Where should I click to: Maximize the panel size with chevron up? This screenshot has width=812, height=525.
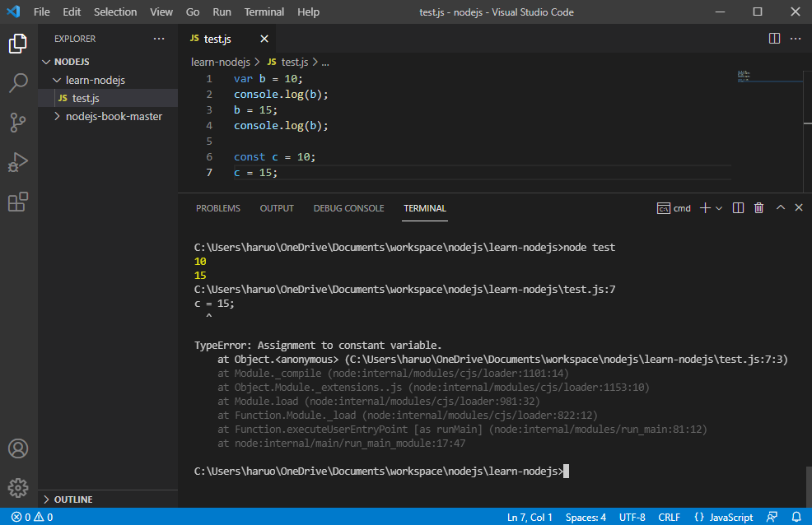click(x=781, y=207)
